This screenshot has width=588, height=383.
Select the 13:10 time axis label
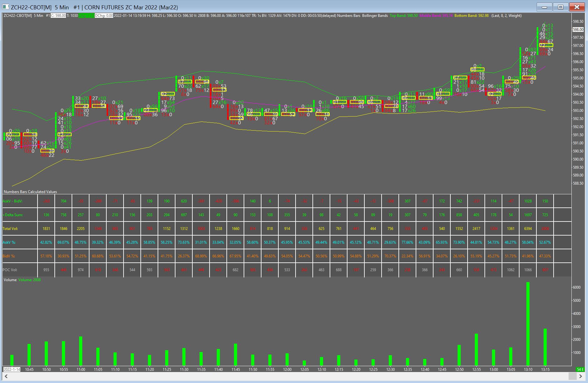[528, 369]
